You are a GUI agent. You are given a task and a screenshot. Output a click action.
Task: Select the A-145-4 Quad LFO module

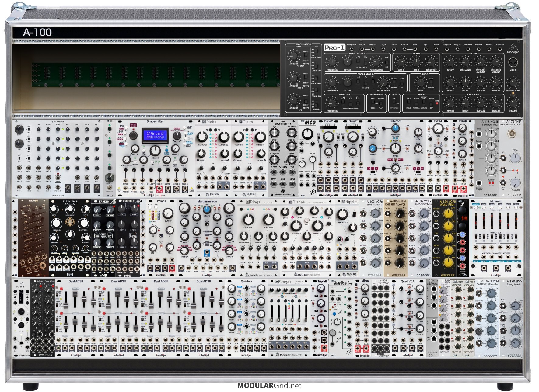(444, 318)
